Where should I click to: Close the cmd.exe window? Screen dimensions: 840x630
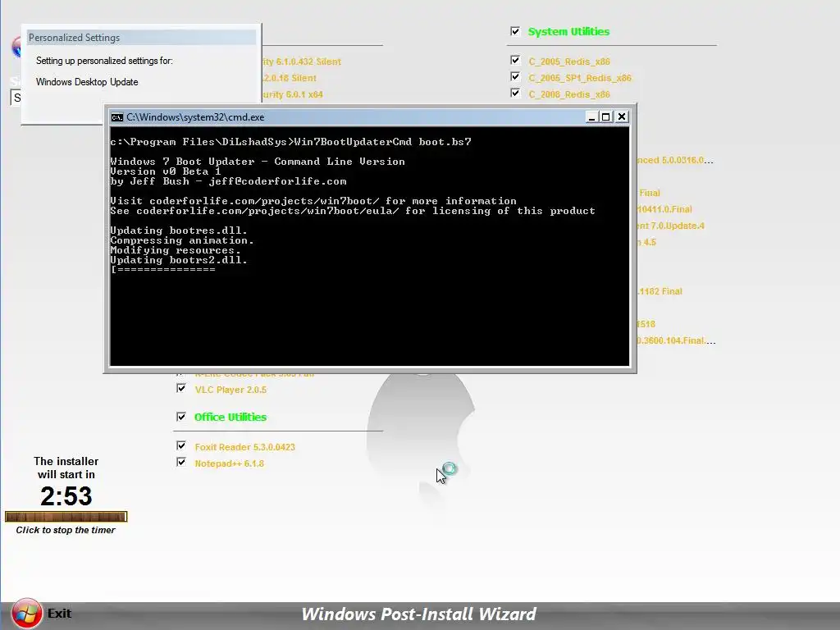pyautogui.click(x=622, y=116)
